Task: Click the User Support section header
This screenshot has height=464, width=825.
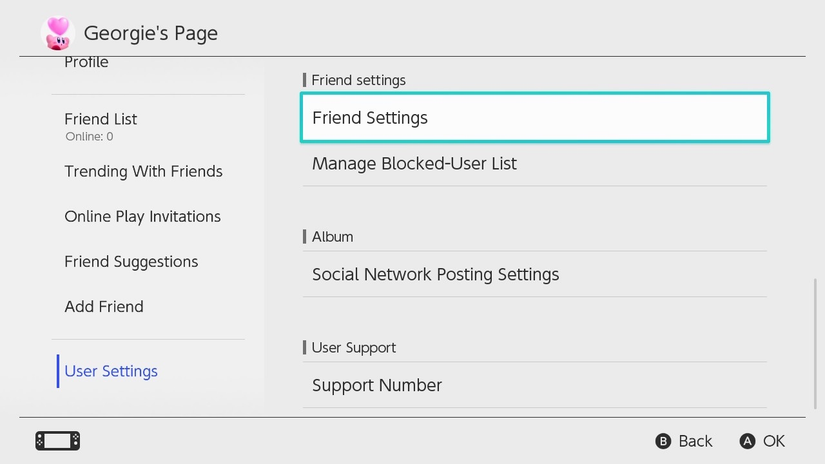Action: coord(354,348)
